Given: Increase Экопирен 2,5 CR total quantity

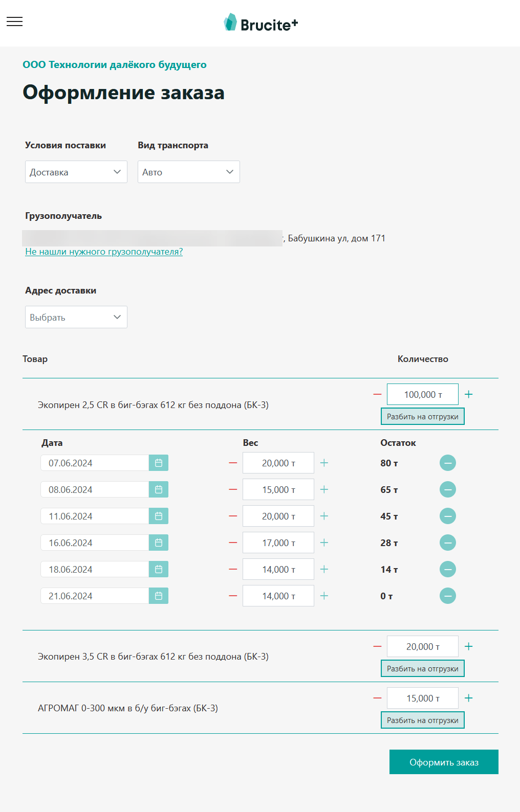Looking at the screenshot, I should point(468,394).
